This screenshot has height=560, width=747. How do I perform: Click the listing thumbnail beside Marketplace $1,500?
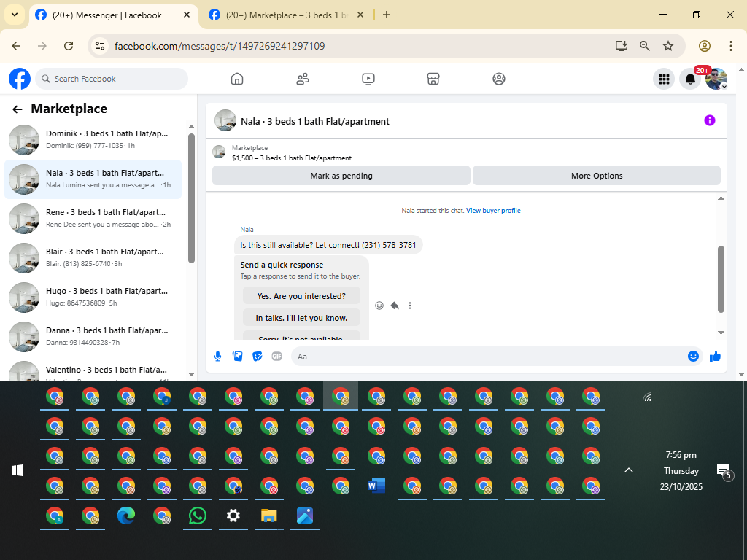219,152
